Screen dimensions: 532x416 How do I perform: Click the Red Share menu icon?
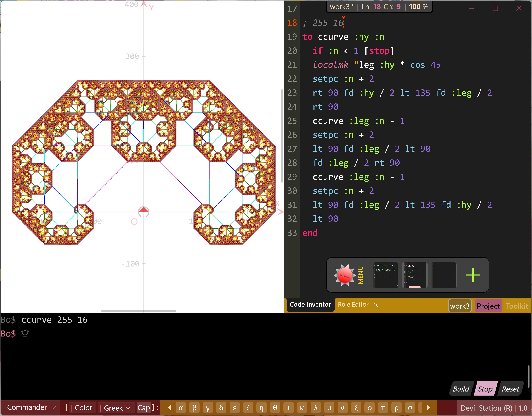pos(344,275)
